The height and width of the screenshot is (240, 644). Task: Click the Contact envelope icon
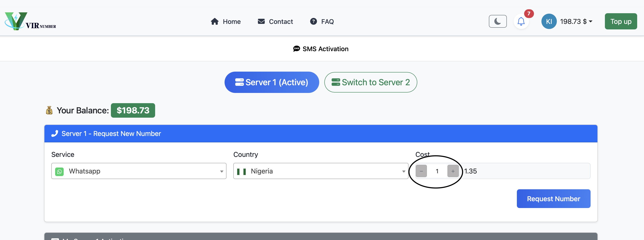pos(261,22)
